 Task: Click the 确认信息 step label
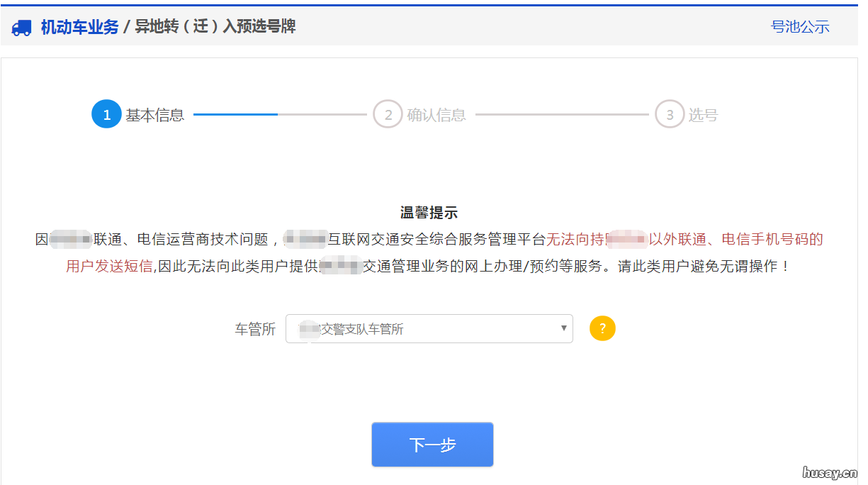click(x=438, y=113)
